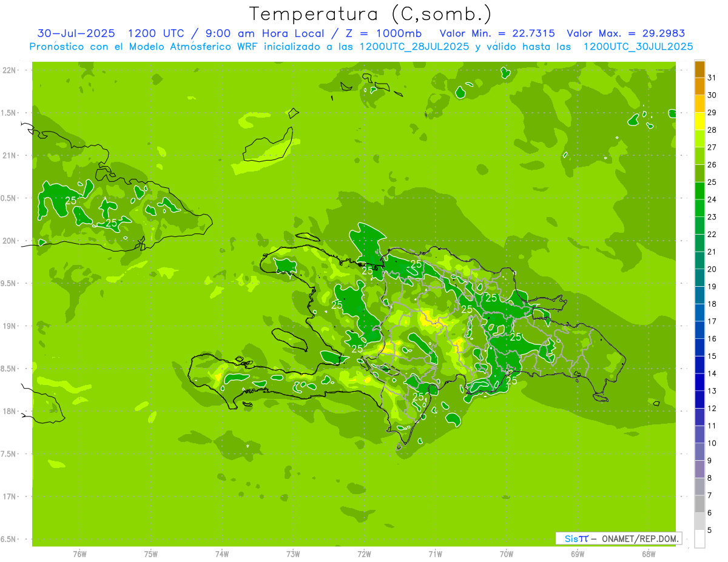The image size is (728, 562).
Task: Click the white swatch below the 5 label
Action: point(699,539)
